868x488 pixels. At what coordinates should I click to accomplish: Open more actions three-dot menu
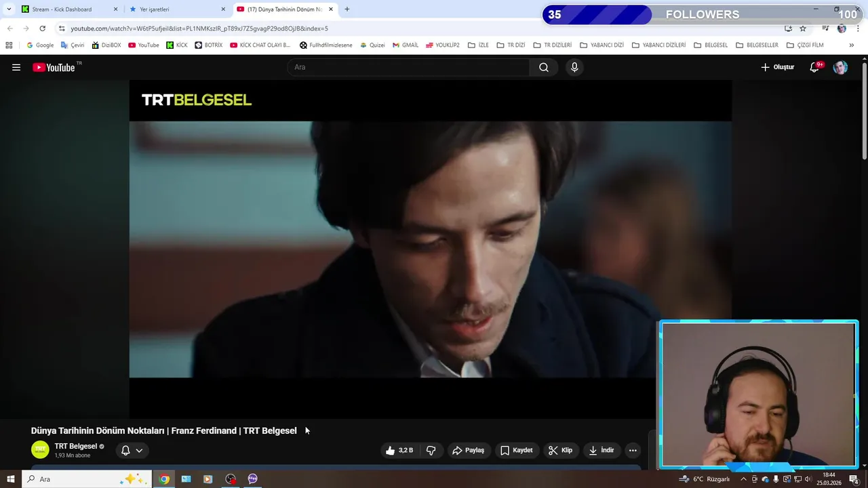[x=633, y=450]
